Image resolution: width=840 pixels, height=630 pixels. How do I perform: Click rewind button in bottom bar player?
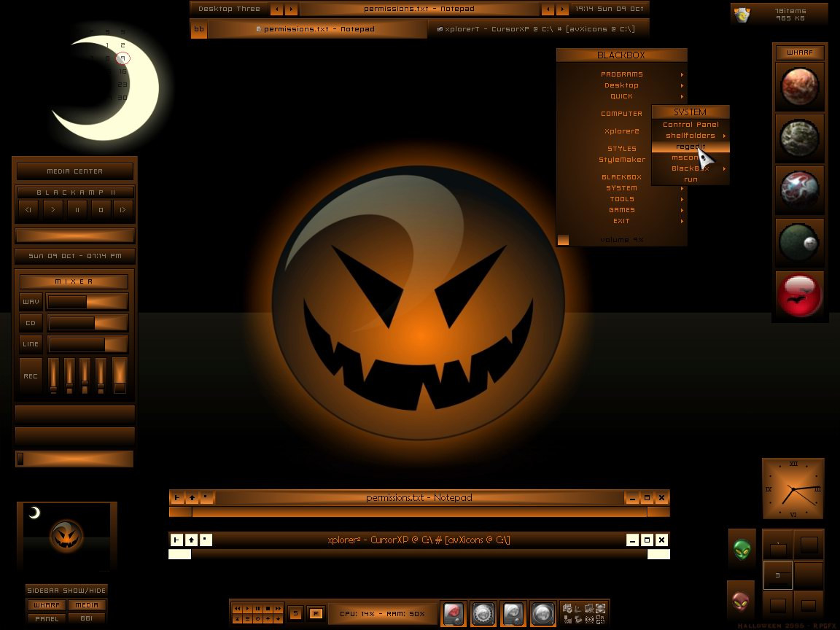tap(237, 609)
